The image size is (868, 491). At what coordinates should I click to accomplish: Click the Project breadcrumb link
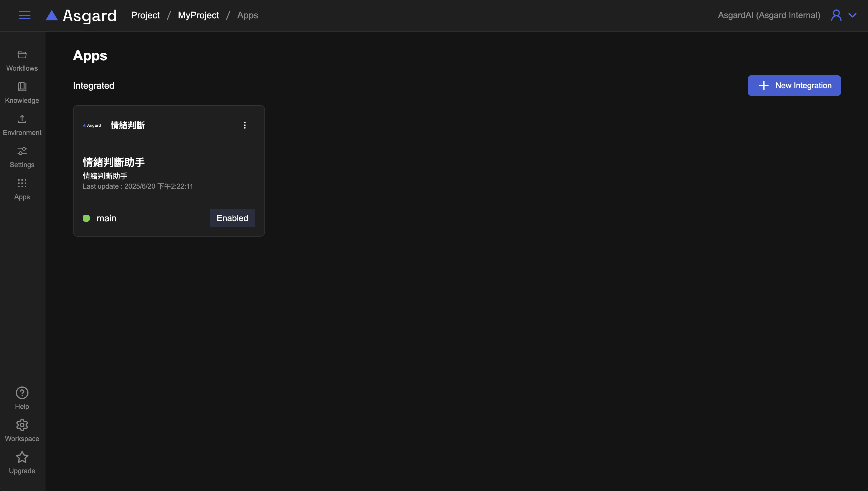click(x=145, y=15)
